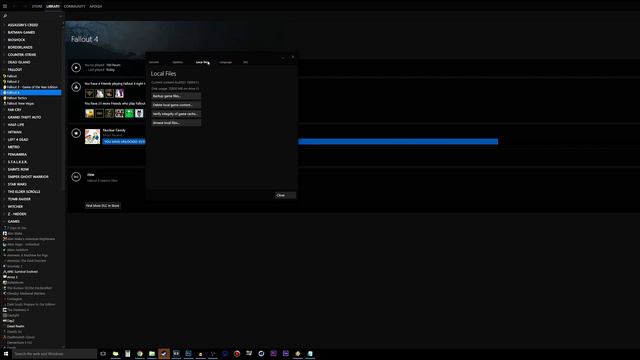Switch to Language tab in properties dialog

pos(226,62)
